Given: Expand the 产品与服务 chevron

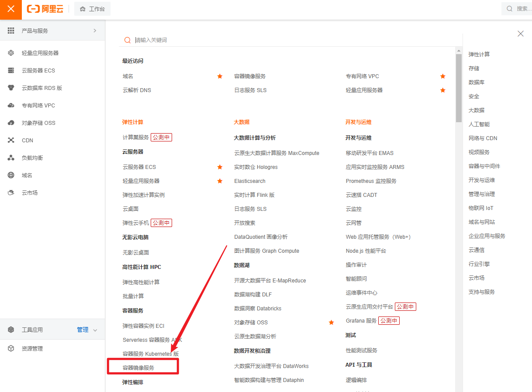Looking at the screenshot, I should 95,31.
